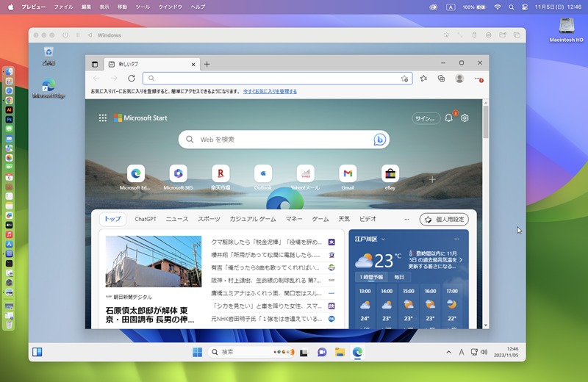Viewport: 588px width, 382px height.
Task: Click the Web を検索 search box
Action: tap(284, 140)
